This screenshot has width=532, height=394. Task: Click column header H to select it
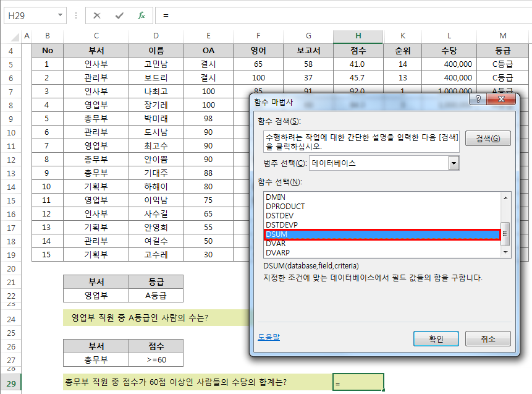click(358, 36)
